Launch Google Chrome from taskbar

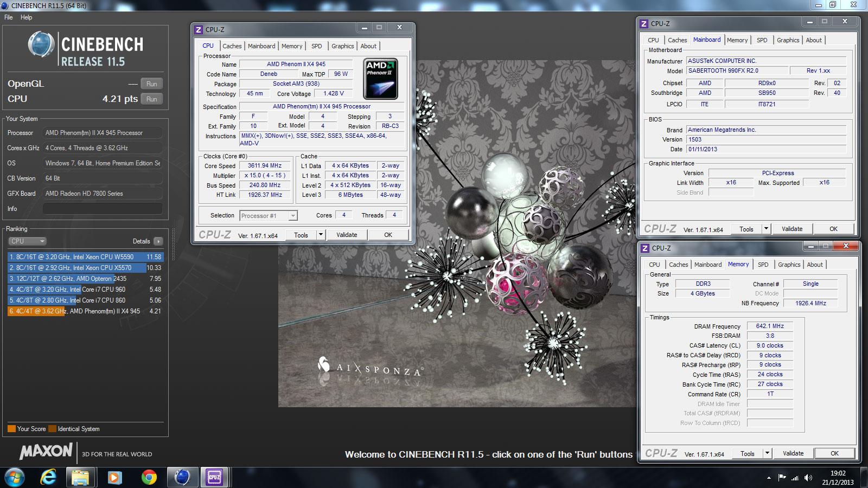pyautogui.click(x=149, y=477)
